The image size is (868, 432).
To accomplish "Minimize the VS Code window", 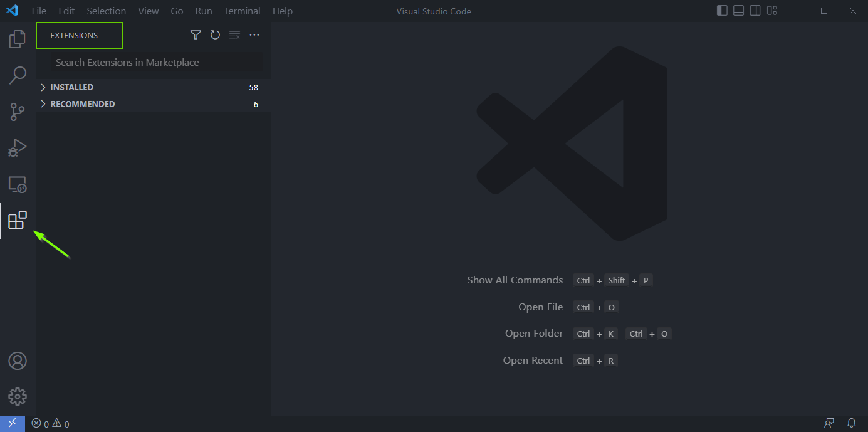I will pos(796,11).
